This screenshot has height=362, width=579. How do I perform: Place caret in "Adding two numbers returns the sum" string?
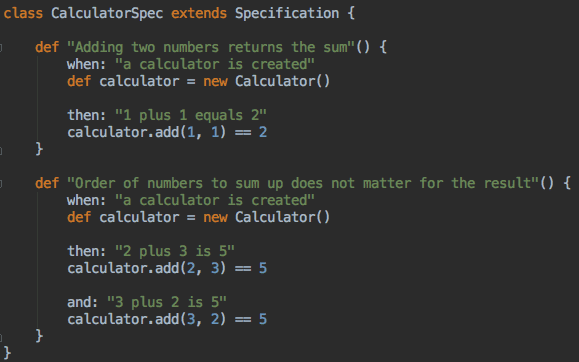[211, 47]
